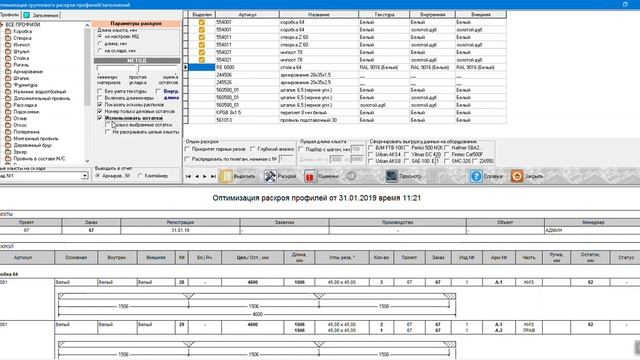Enable Приоритет парных резов option

click(188, 149)
